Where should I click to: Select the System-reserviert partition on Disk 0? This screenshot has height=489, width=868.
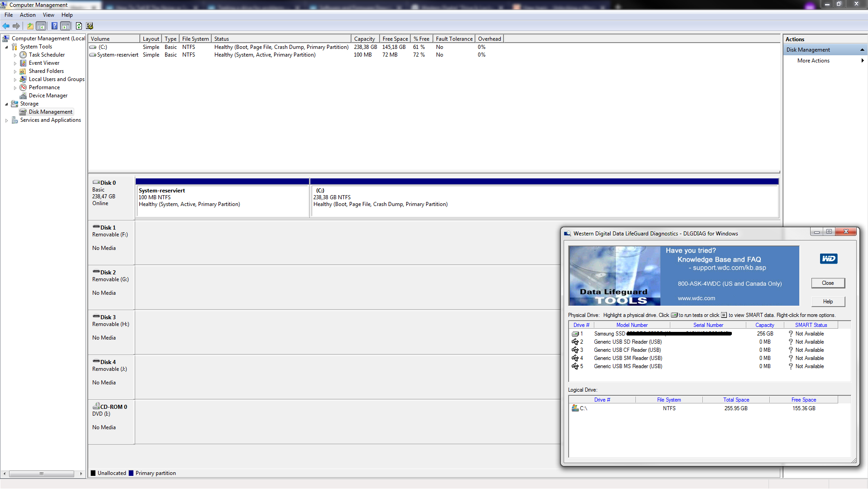click(x=223, y=198)
